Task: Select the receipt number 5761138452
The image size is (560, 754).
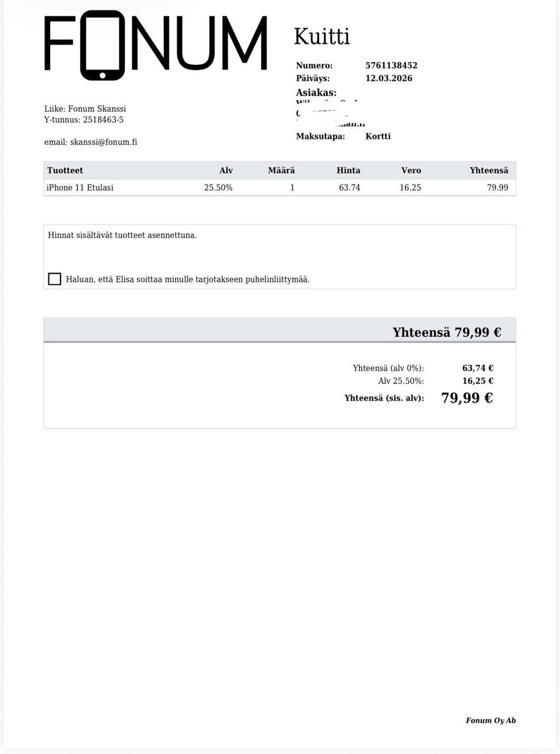Action: click(391, 65)
